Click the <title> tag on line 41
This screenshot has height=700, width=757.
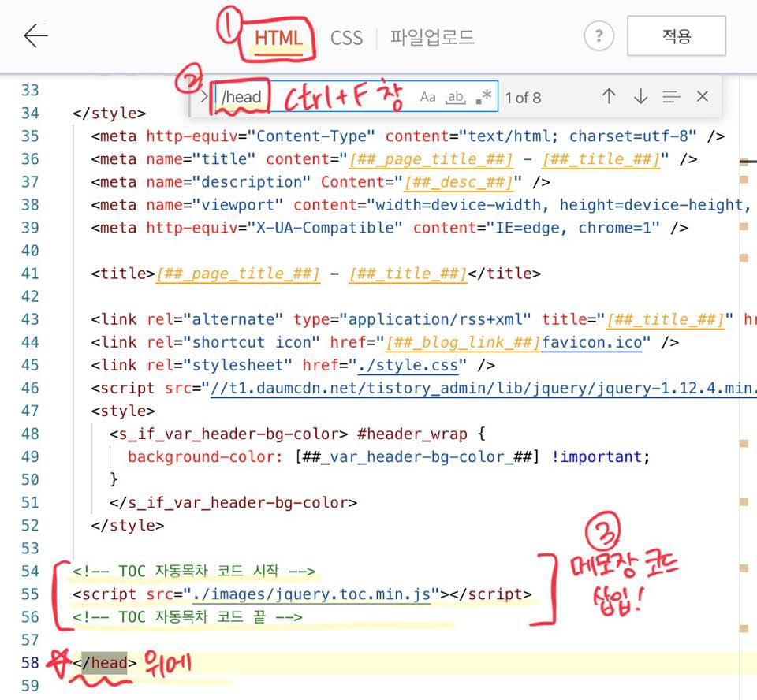tap(123, 274)
